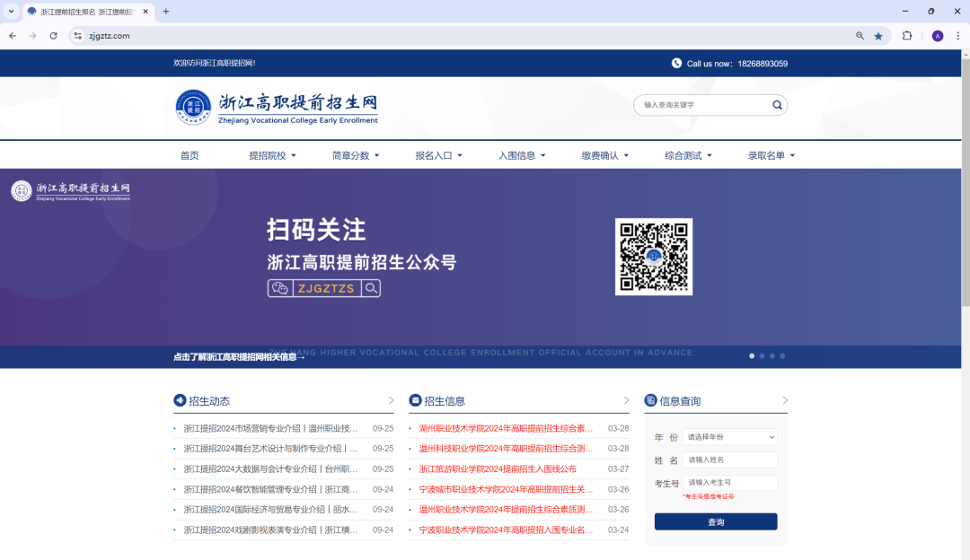Screen dimensions: 970x560
Task: Click the site search magnifier icon
Action: (777, 105)
